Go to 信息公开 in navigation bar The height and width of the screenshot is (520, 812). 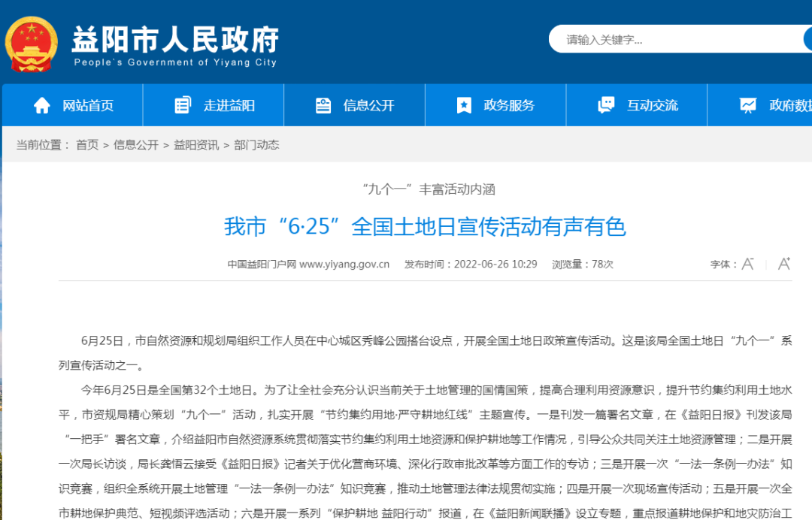click(369, 106)
